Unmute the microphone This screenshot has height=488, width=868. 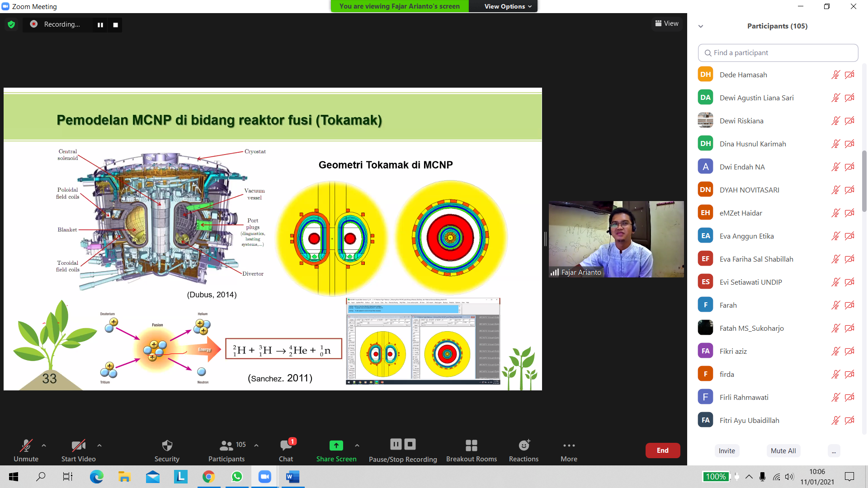[x=26, y=446]
